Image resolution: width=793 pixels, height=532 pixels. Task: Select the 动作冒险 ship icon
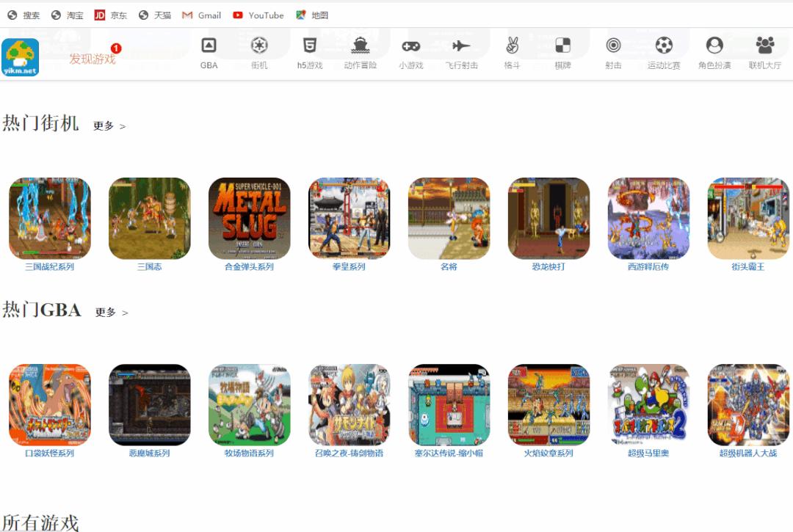coord(360,45)
